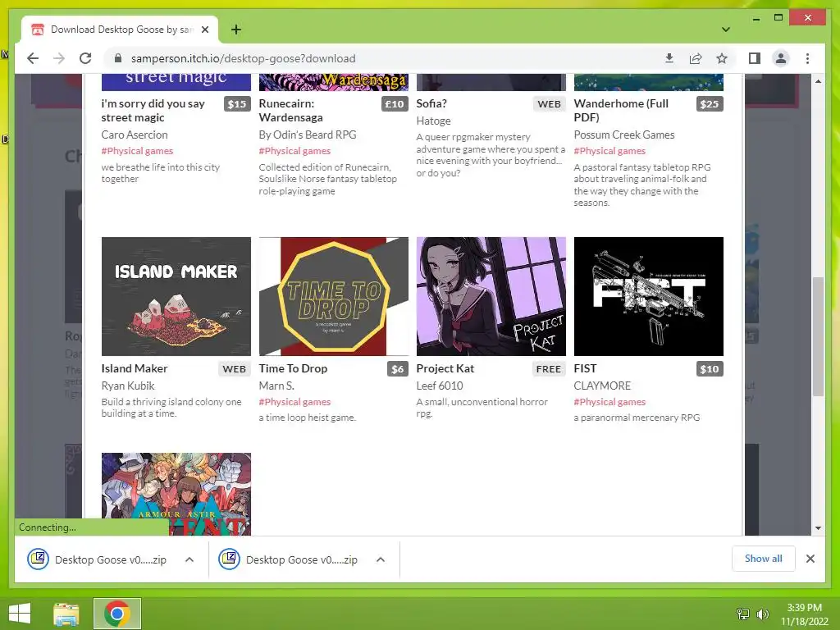Open Runecairn: Wardensaga title link
Screen dimensions: 840x630
click(x=290, y=111)
